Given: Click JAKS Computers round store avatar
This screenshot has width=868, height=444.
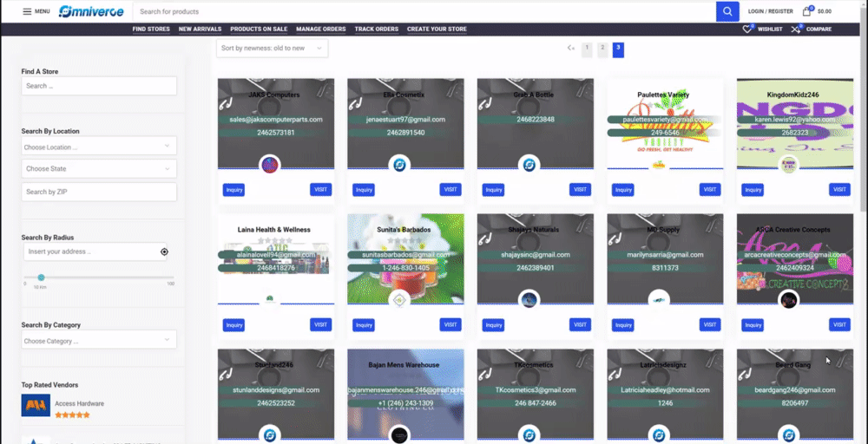Looking at the screenshot, I should click(270, 165).
